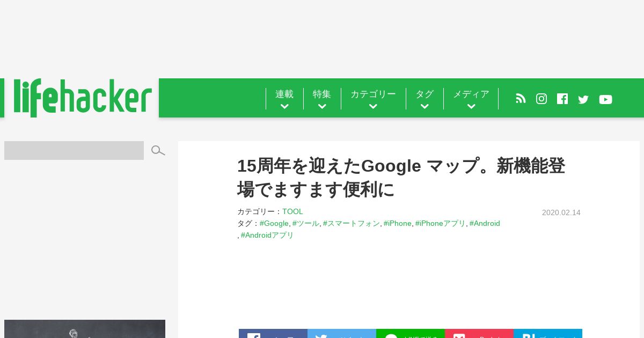Open the Twitter icon in header
The height and width of the screenshot is (338, 644).
point(583,99)
